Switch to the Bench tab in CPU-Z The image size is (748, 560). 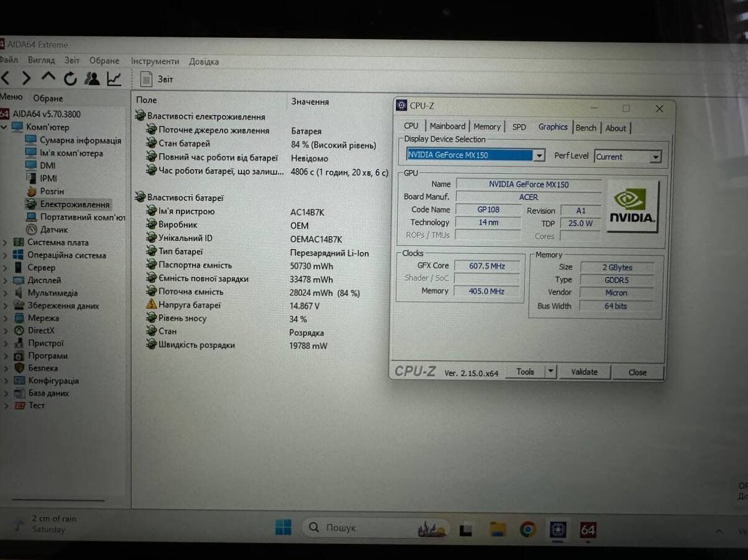coord(586,127)
